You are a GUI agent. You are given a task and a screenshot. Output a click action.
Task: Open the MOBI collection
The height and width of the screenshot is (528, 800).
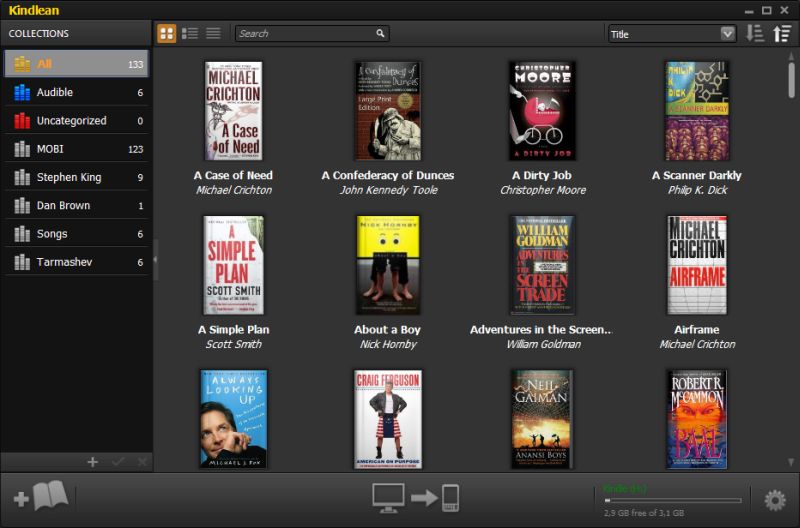pos(77,149)
